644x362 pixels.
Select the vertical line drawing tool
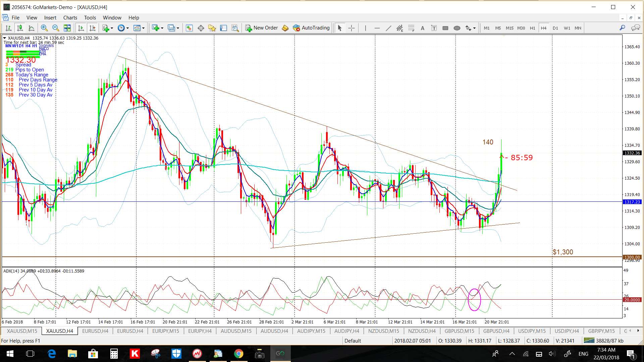tap(366, 28)
